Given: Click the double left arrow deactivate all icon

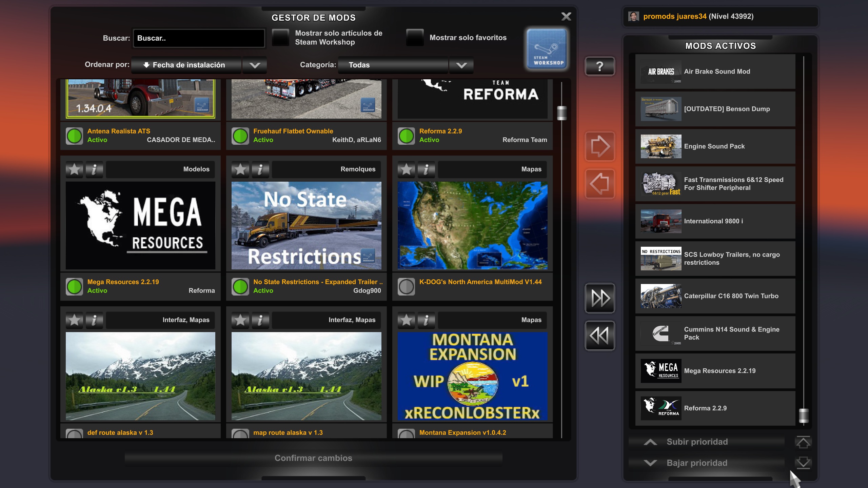Looking at the screenshot, I should pyautogui.click(x=599, y=335).
